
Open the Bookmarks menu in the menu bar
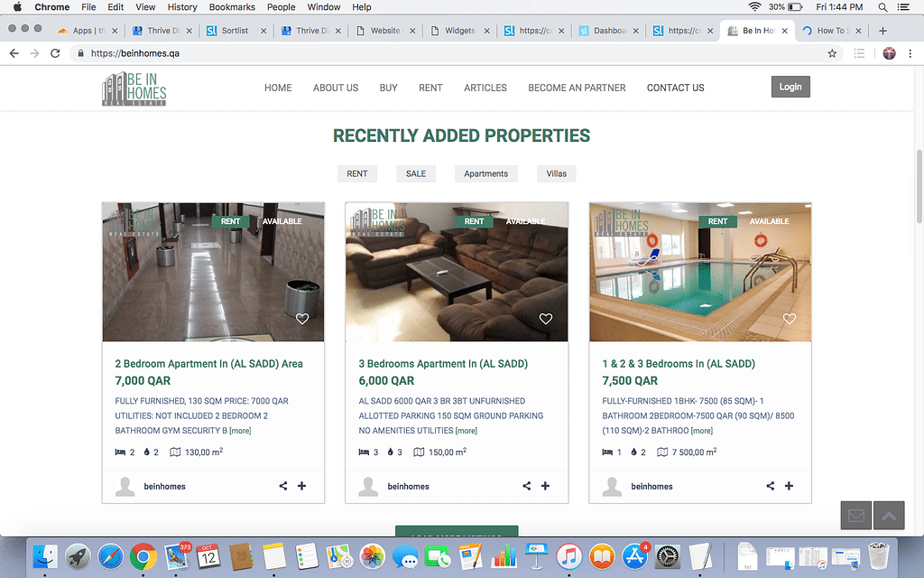232,7
